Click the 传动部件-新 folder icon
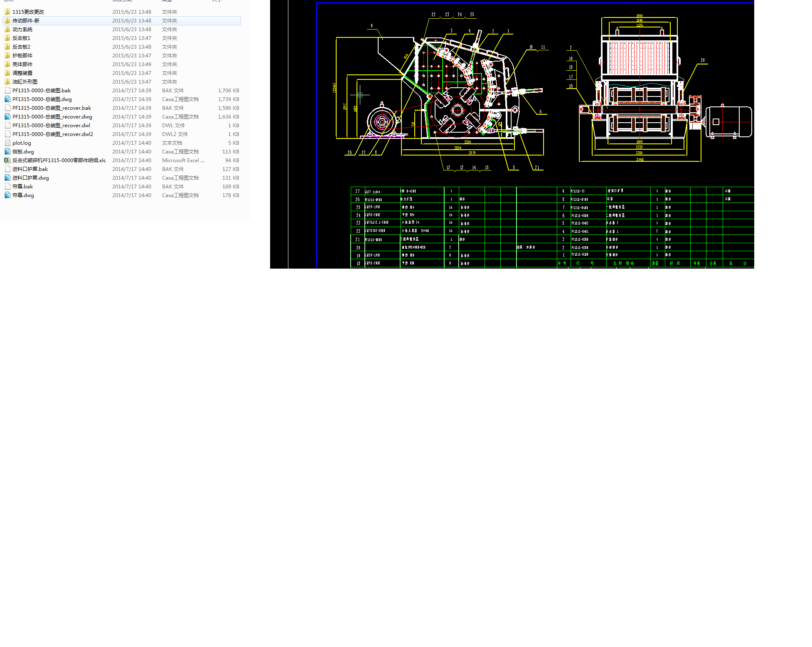 (7, 20)
